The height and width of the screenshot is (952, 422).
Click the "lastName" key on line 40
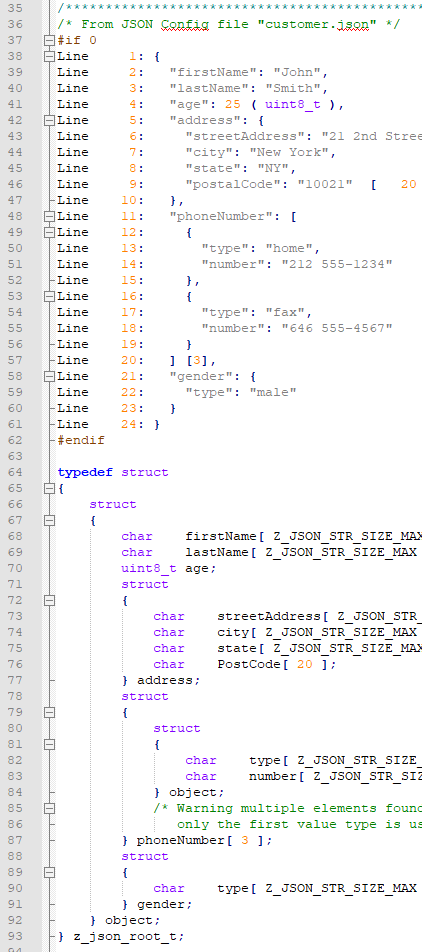209,88
